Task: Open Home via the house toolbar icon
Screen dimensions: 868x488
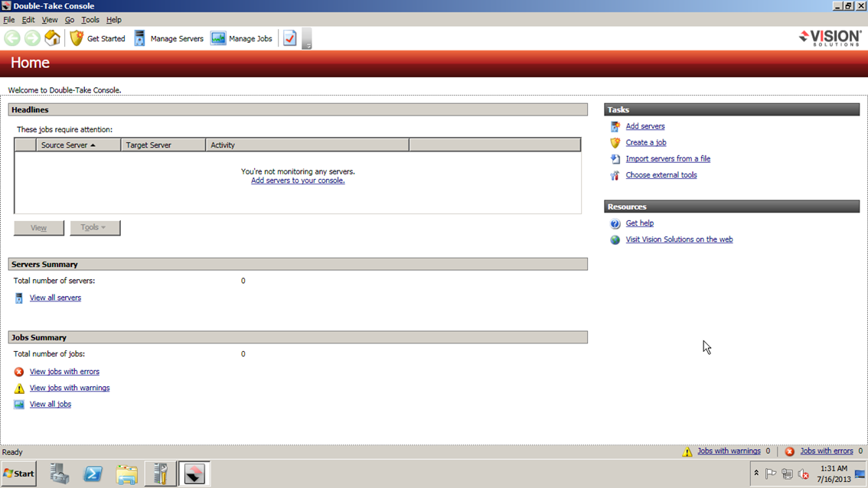Action: (52, 38)
